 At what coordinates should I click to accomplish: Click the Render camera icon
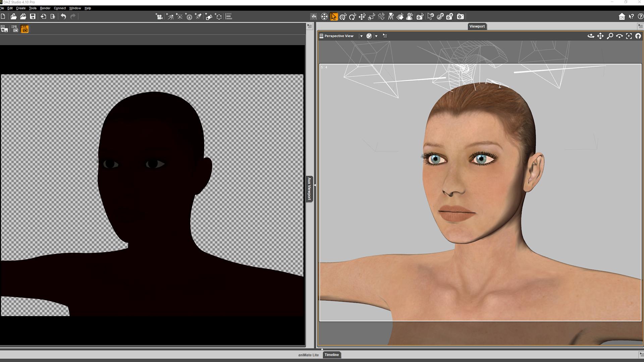pyautogui.click(x=461, y=17)
